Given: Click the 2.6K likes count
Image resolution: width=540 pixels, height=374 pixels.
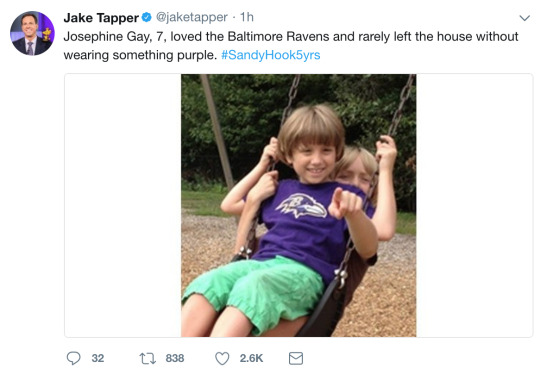Looking at the screenshot, I should coord(251,359).
